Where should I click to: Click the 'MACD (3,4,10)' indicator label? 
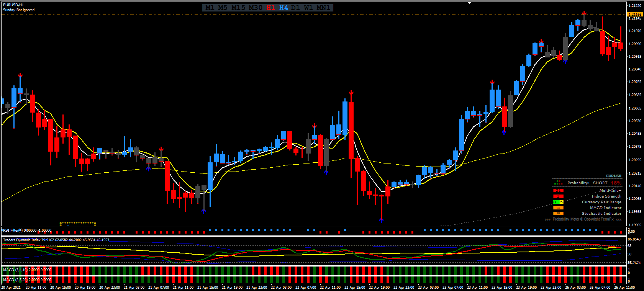tap(15, 270)
